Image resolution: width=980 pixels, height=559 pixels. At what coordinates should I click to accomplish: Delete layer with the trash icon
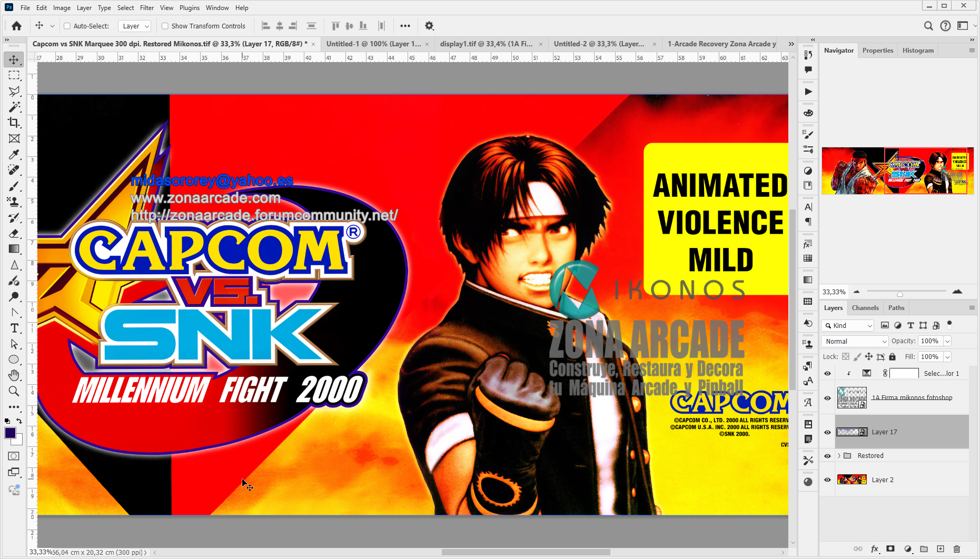point(957,549)
